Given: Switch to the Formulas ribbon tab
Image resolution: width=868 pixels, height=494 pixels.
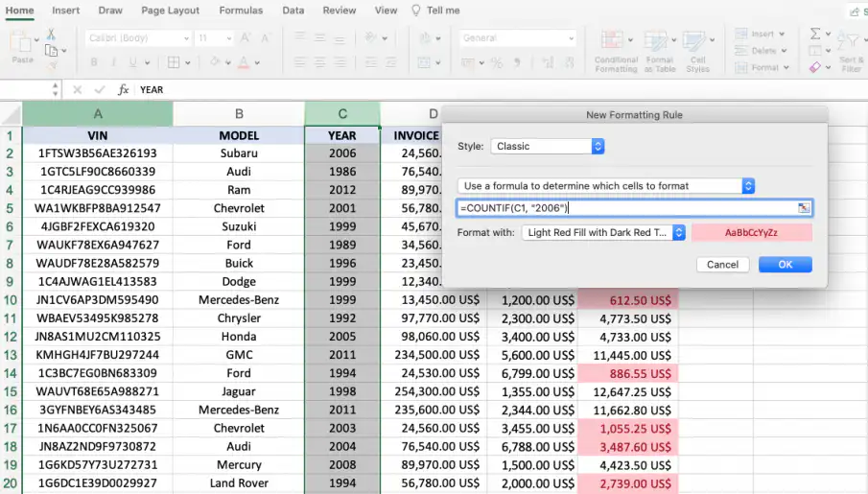Looking at the screenshot, I should (241, 11).
